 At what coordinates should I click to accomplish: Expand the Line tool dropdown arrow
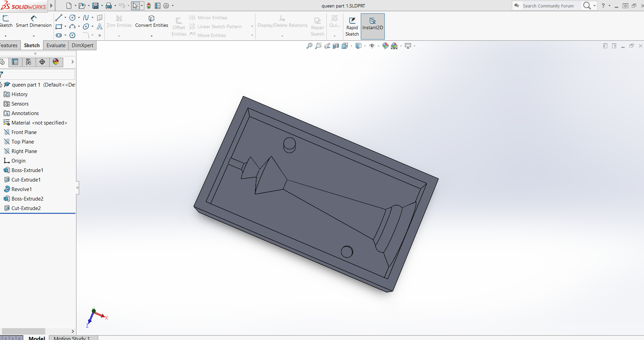[65, 18]
